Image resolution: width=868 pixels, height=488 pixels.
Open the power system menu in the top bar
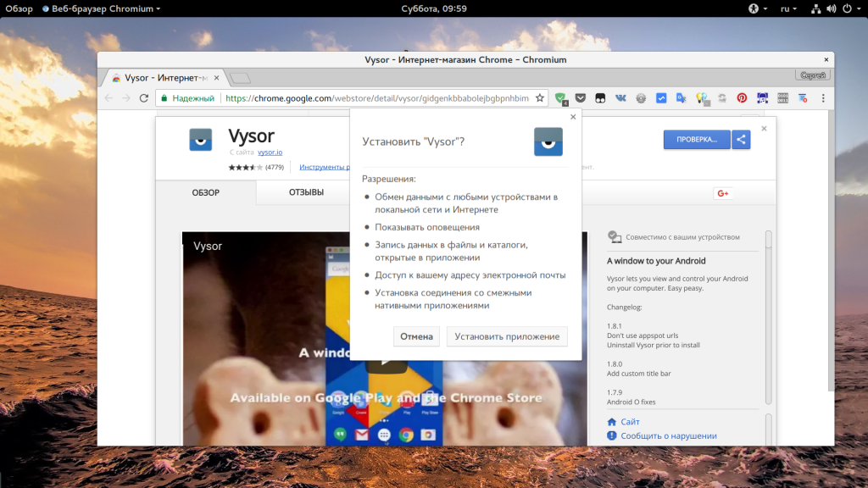[x=851, y=8]
